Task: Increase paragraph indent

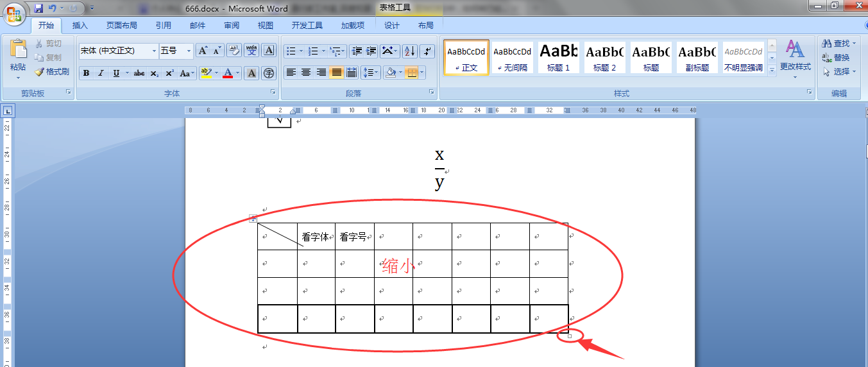Action: pos(371,51)
